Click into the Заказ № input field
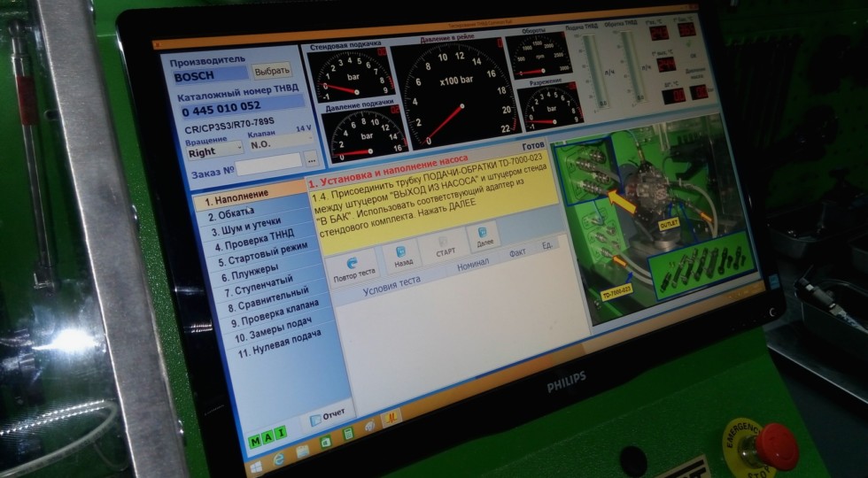Viewport: 868px width, 478px height. (x=269, y=165)
